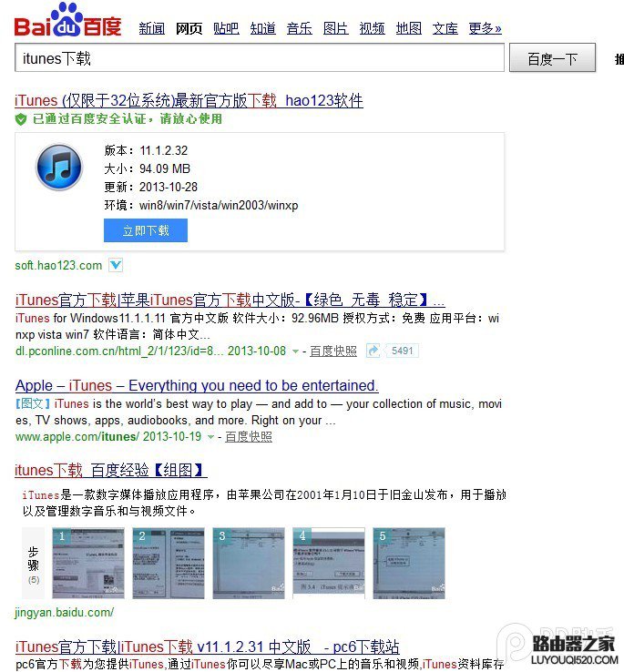Open the 地图 tab
Image resolution: width=624 pixels, height=672 pixels.
pyautogui.click(x=409, y=28)
